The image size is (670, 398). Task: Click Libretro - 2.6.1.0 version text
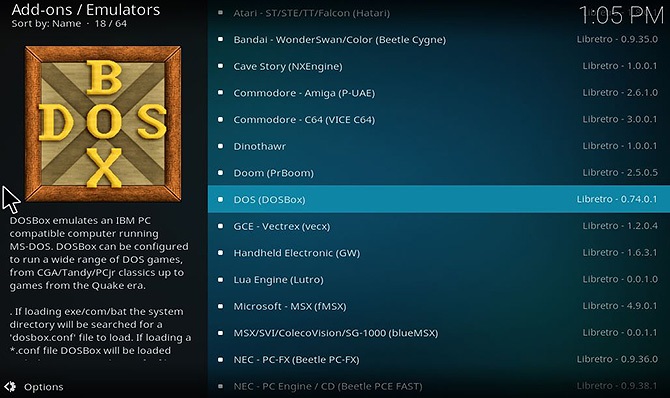point(620,92)
